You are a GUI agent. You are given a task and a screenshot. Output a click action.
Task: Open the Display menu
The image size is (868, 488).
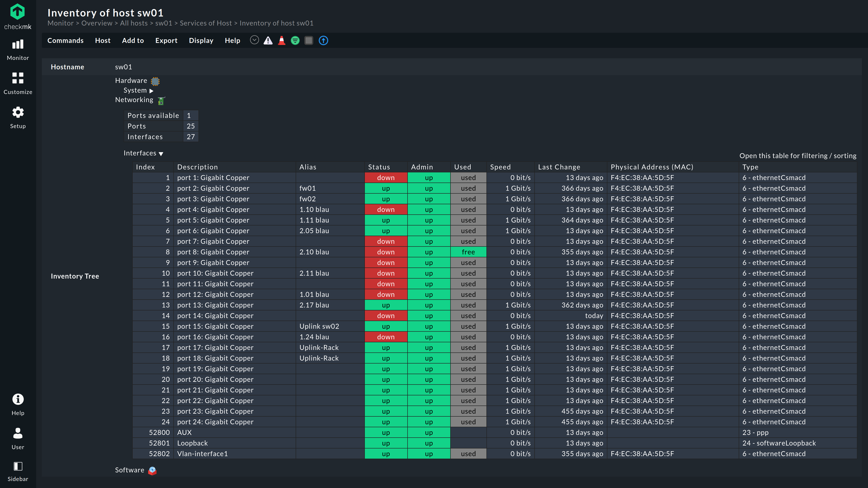[x=201, y=40]
